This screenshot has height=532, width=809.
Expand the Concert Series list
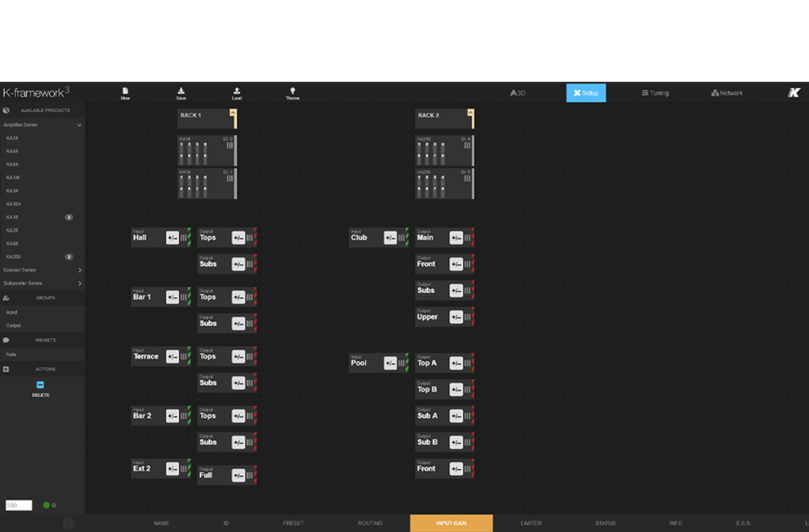pyautogui.click(x=80, y=270)
